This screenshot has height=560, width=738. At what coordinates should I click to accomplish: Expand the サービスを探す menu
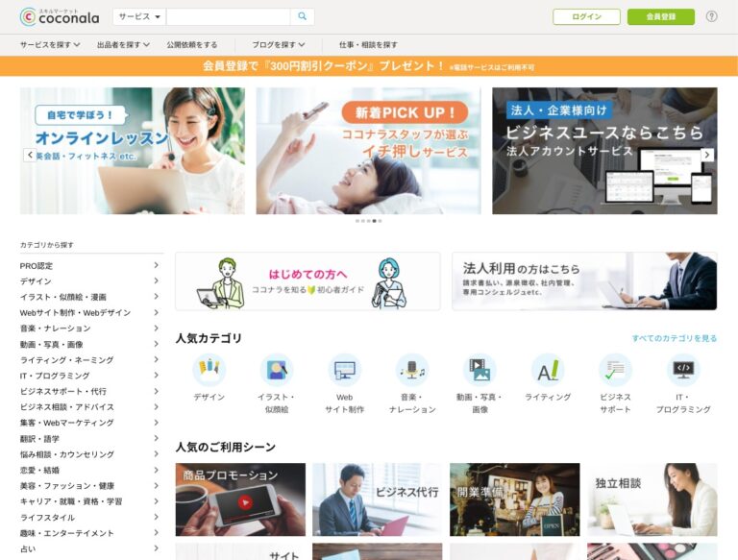coord(50,45)
